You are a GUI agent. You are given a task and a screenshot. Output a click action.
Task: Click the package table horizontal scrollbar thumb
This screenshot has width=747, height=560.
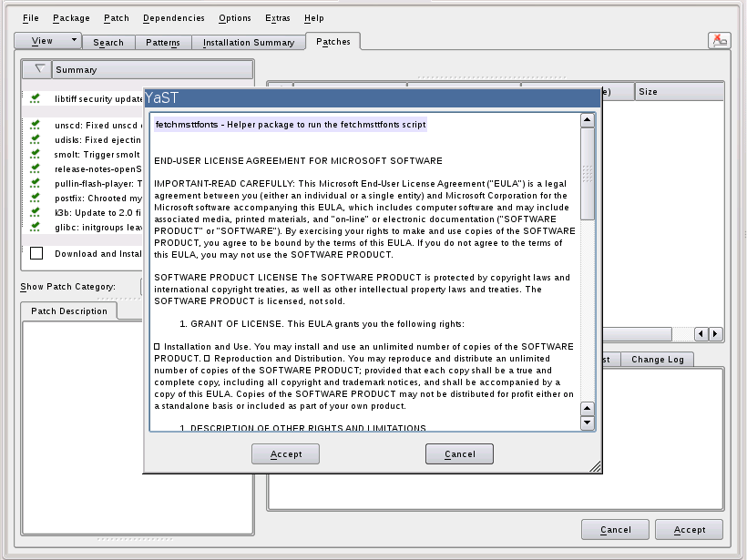pyautogui.click(x=638, y=334)
